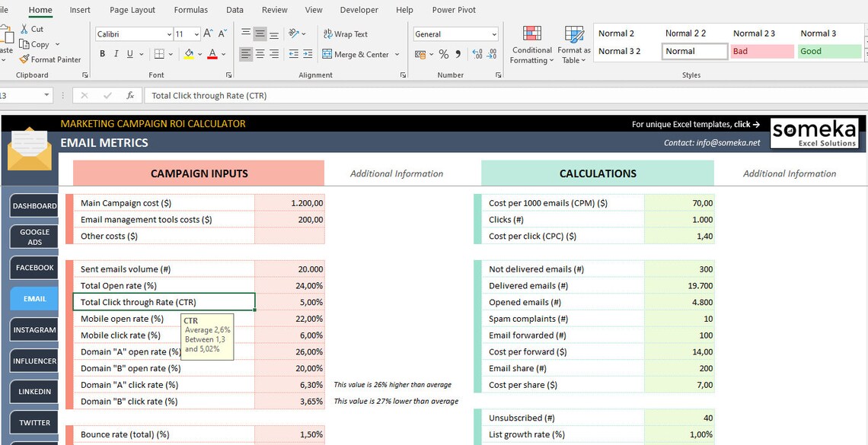Open the Power Pivot tab
The height and width of the screenshot is (445, 868).
453,9
